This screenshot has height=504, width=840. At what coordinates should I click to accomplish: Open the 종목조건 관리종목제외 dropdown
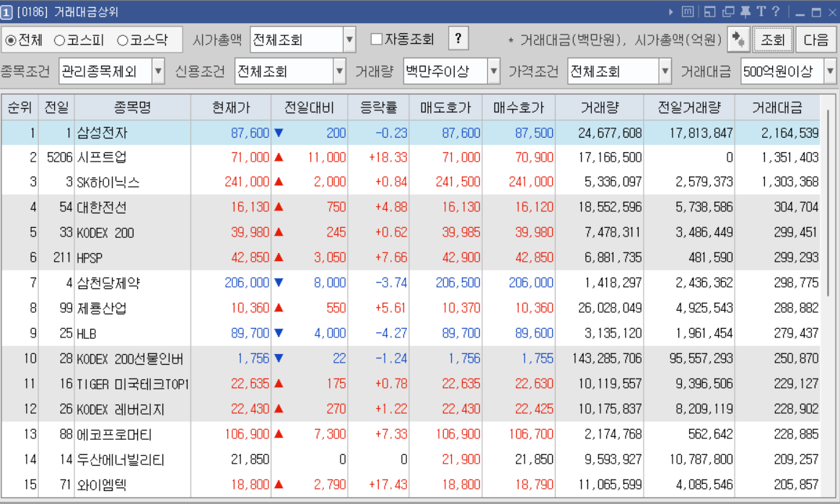(x=158, y=71)
